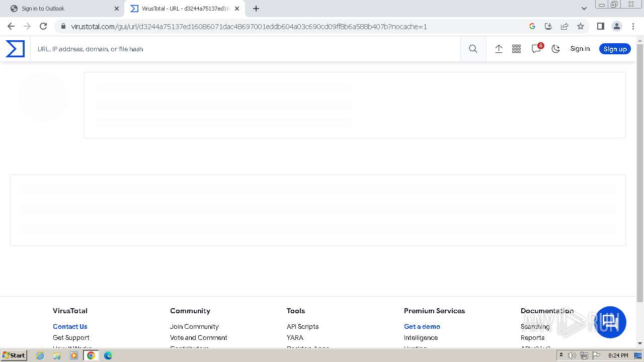The image size is (644, 362).
Task: Click the site lock icon
Action: coord(63,26)
